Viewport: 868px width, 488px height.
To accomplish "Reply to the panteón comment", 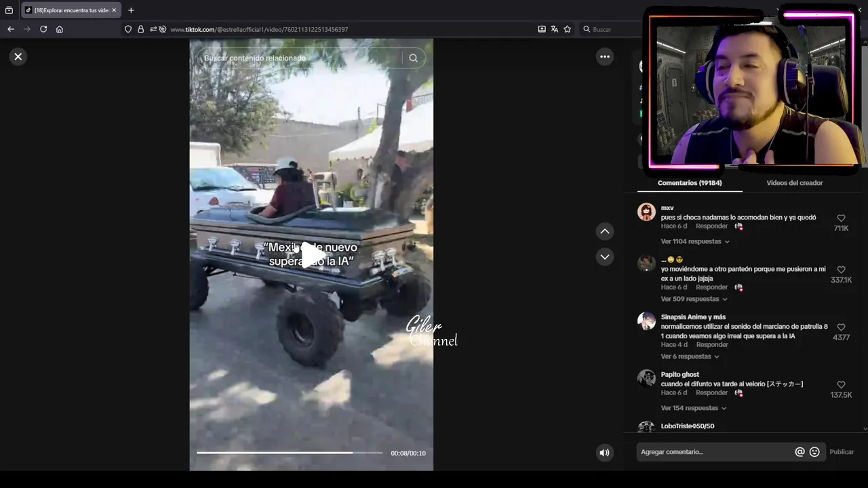I will tap(711, 287).
